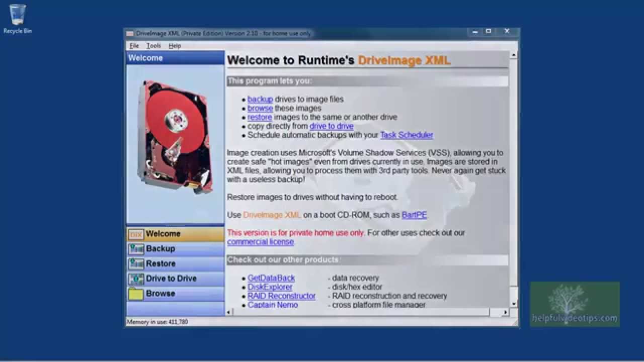
Task: Click the horizontal scrollbar right arrow
Action: 506,312
